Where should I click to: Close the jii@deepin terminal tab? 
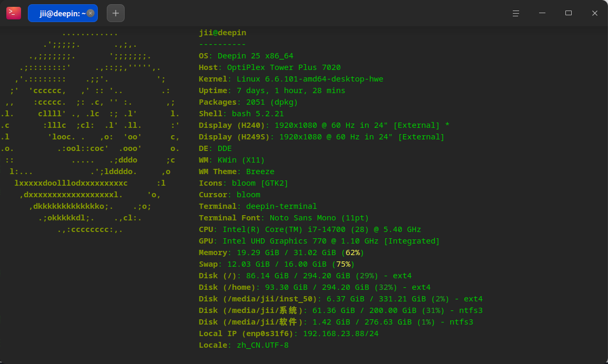90,13
